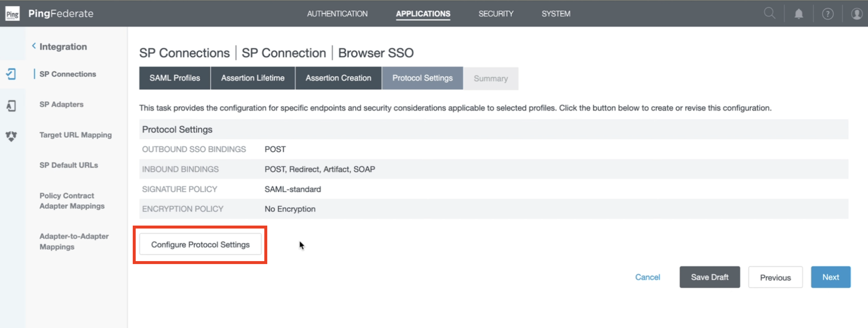868x328 pixels.
Task: Switch to the Assertion Creation tab
Action: [338, 78]
